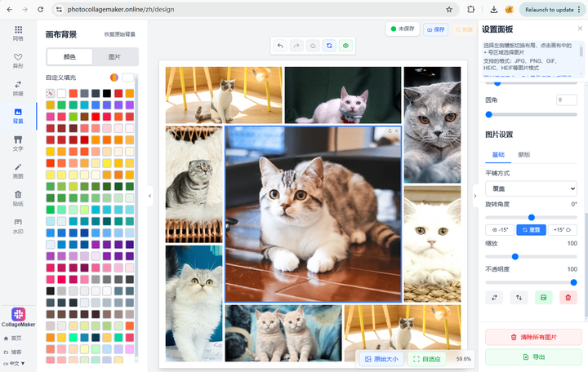Open the 文字 text tool
This screenshot has height=372, width=588.
pos(18,144)
